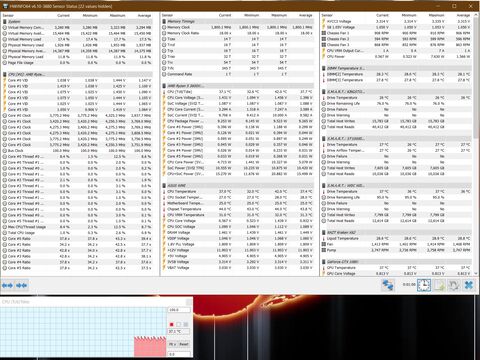Select the Page File Usage row

pyautogui.click(x=77, y=63)
